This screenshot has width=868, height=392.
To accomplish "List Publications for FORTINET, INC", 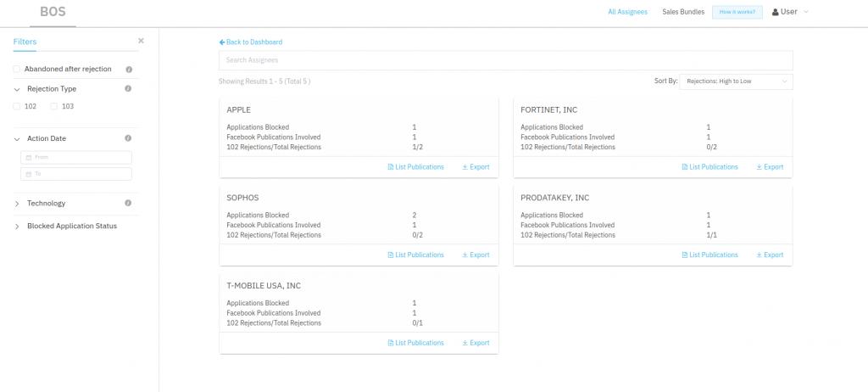I will (709, 167).
